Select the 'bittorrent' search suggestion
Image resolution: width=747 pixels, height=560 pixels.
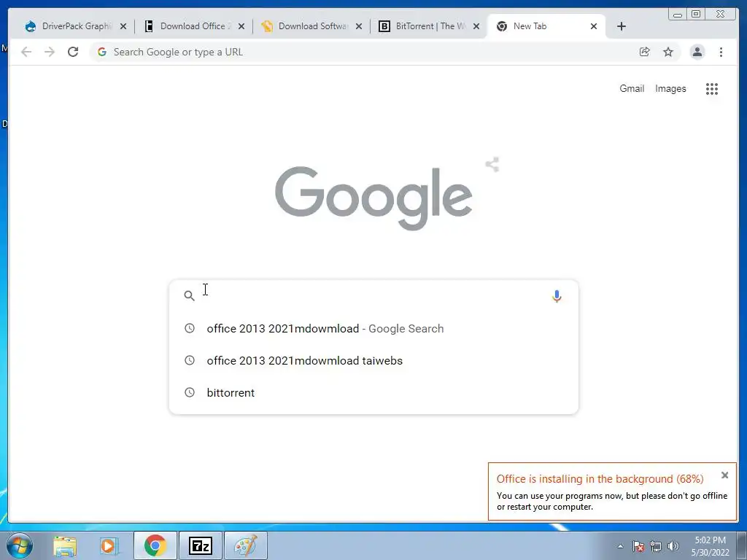pos(373,392)
